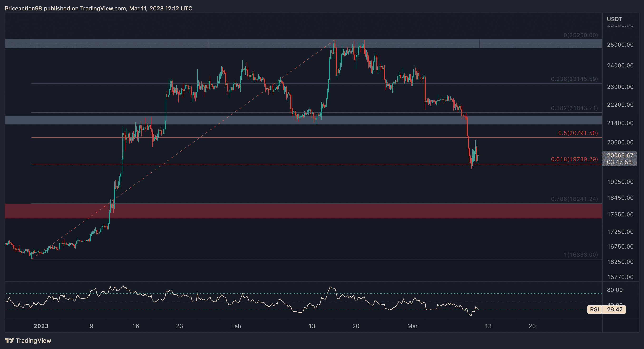Viewport: 644px width, 349px height.
Task: Click the 21400.00 price axis label
Action: [x=620, y=123]
